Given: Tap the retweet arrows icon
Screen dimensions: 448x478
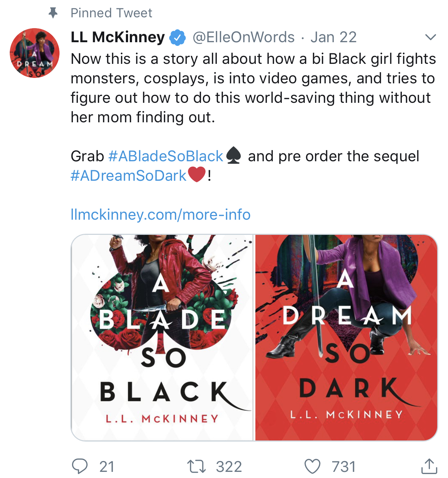Looking at the screenshot, I should coord(197,466).
